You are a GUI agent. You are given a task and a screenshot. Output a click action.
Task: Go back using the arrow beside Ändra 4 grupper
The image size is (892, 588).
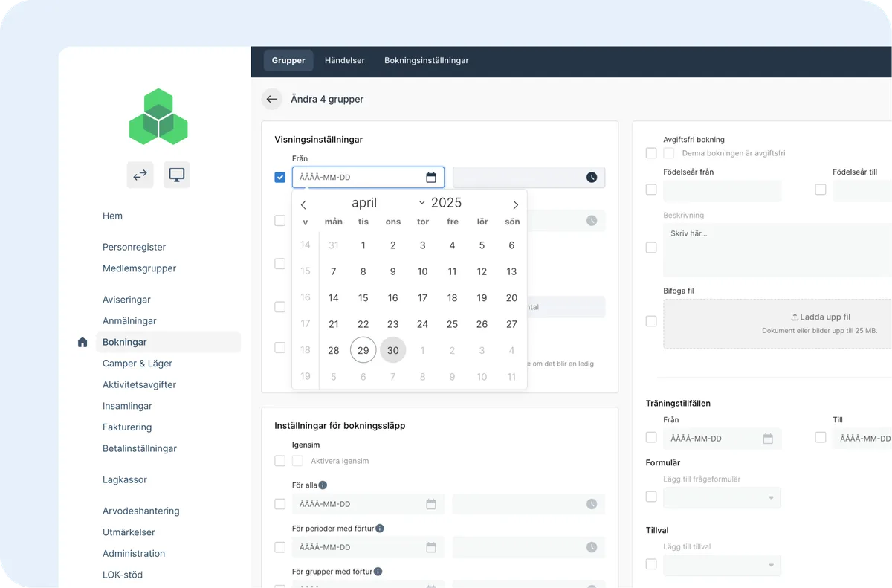click(272, 99)
